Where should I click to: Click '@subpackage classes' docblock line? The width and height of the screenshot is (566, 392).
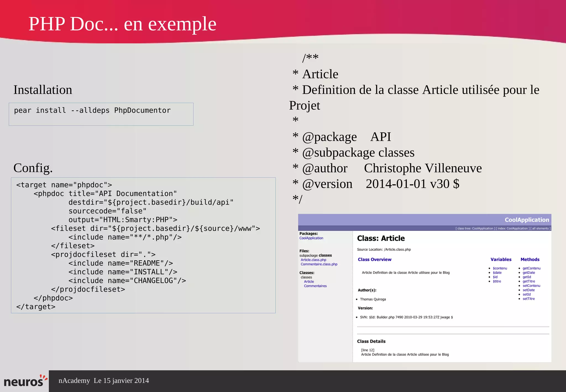click(x=353, y=153)
